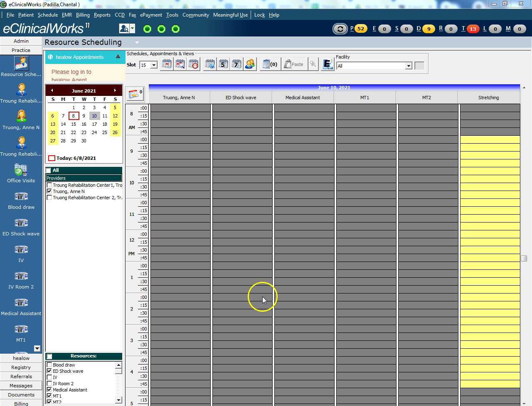Collapse the healow Appointments panel

click(x=118, y=56)
